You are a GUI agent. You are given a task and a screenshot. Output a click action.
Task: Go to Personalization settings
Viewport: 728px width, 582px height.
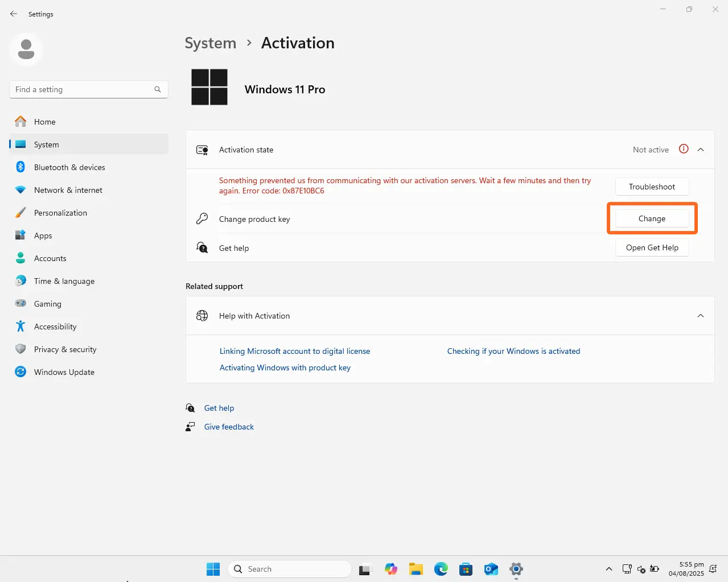click(89, 213)
